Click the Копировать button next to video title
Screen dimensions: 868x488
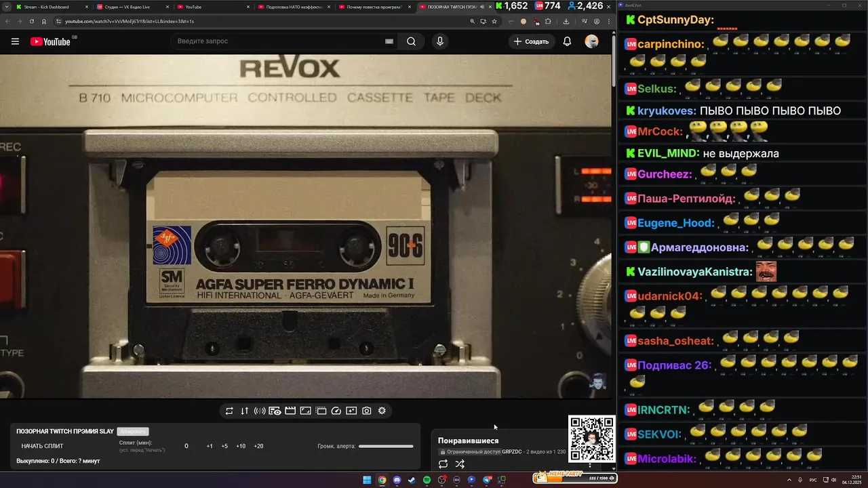pos(133,431)
